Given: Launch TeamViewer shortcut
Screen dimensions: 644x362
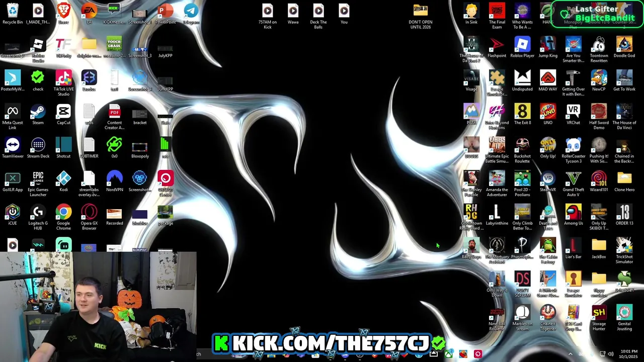Looking at the screenshot, I should click(13, 148).
